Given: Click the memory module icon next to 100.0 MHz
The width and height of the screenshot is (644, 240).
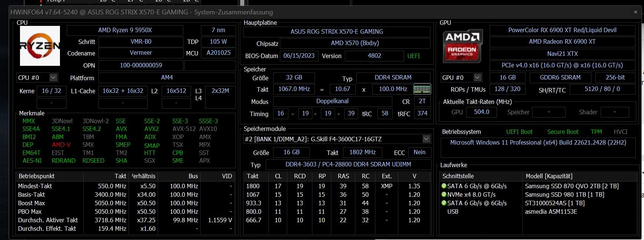Looking at the screenshot, I should 422,89.
